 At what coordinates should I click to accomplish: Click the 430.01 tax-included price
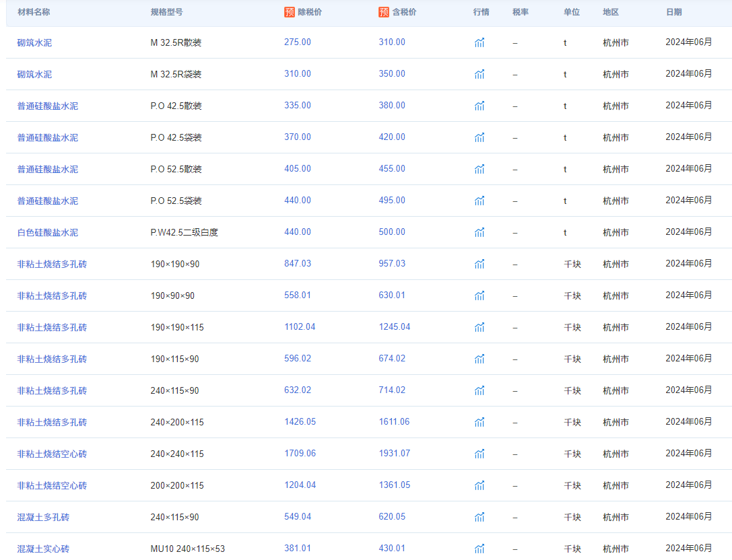(x=392, y=549)
